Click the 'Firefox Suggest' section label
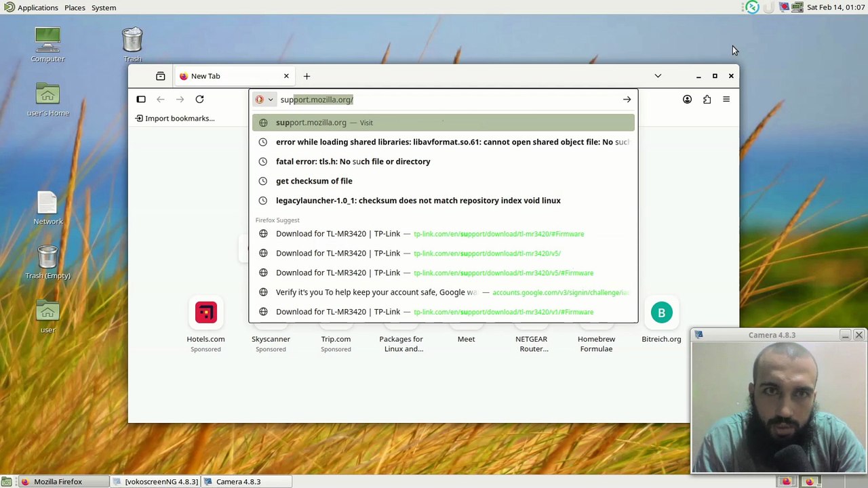868x488 pixels. [x=277, y=220]
